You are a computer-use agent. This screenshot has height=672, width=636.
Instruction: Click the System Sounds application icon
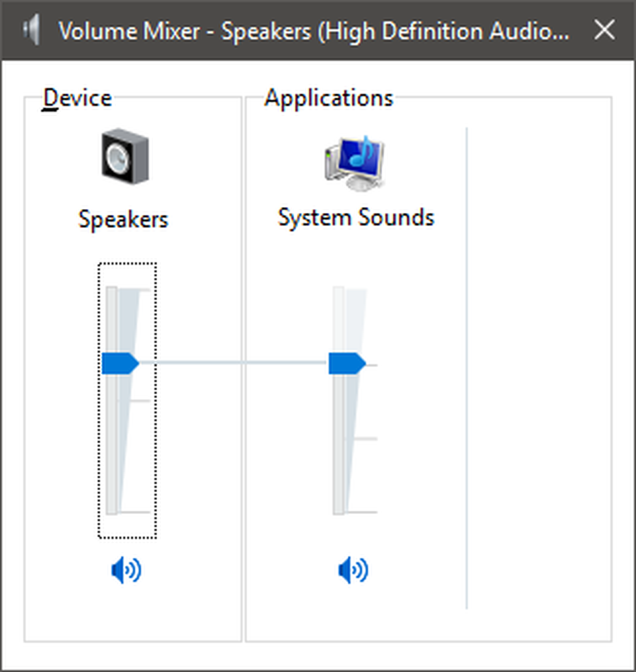pyautogui.click(x=355, y=163)
